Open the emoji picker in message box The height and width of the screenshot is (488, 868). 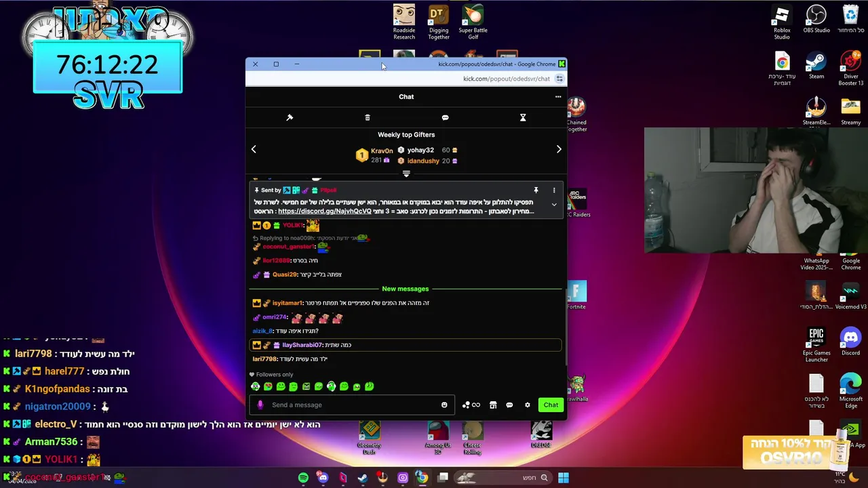pyautogui.click(x=444, y=405)
